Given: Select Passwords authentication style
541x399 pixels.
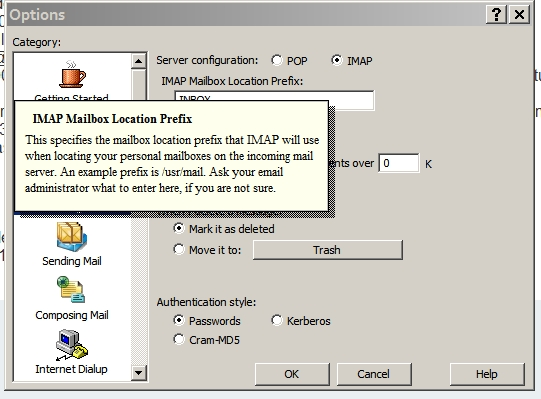Looking at the screenshot, I should pyautogui.click(x=179, y=320).
